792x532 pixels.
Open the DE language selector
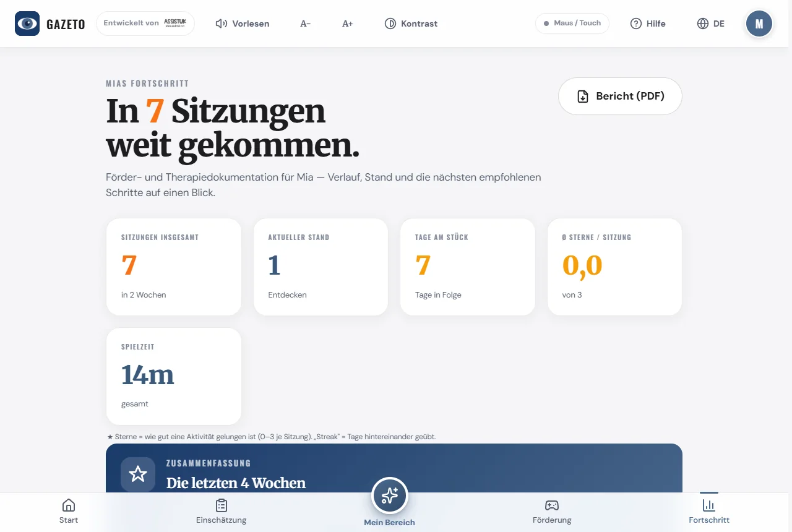710,24
